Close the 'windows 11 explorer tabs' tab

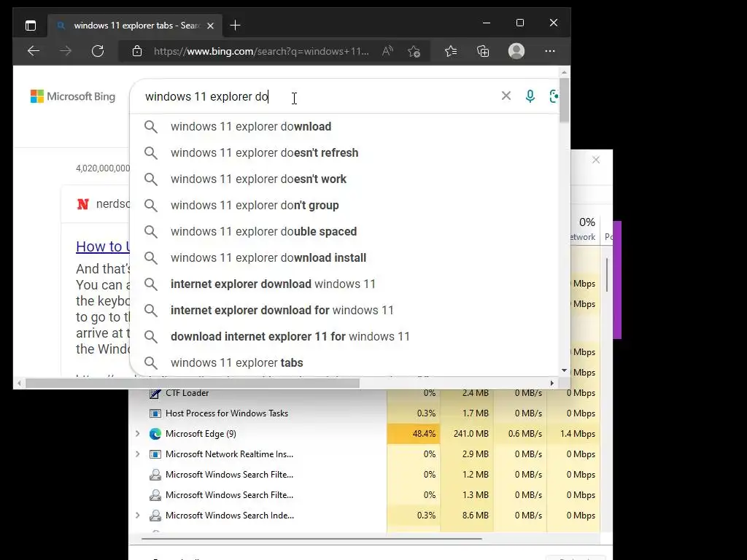point(210,26)
